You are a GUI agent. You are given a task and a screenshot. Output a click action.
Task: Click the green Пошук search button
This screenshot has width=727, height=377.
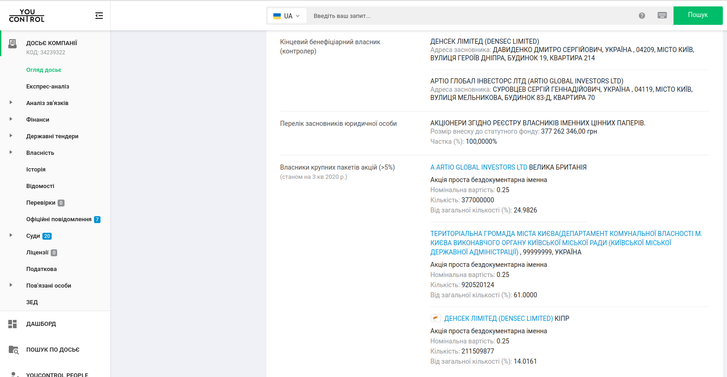697,15
